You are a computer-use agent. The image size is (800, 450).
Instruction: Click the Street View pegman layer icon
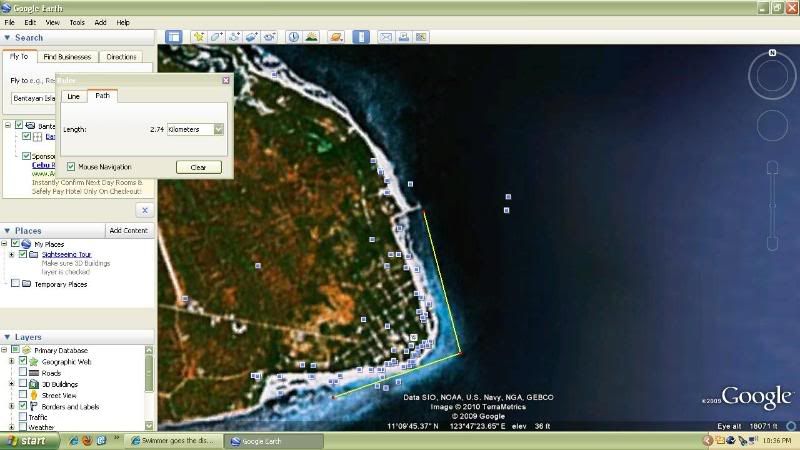[34, 395]
